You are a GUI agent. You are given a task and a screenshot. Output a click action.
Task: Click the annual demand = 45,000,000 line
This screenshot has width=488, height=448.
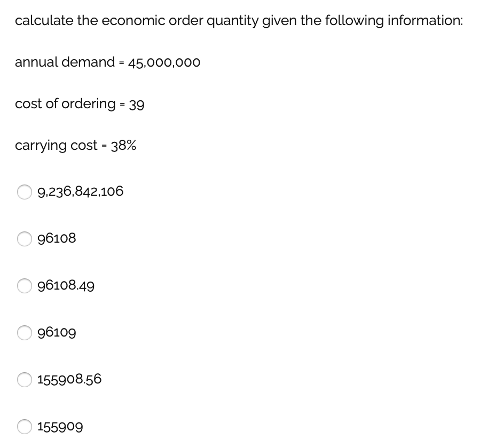click(107, 62)
